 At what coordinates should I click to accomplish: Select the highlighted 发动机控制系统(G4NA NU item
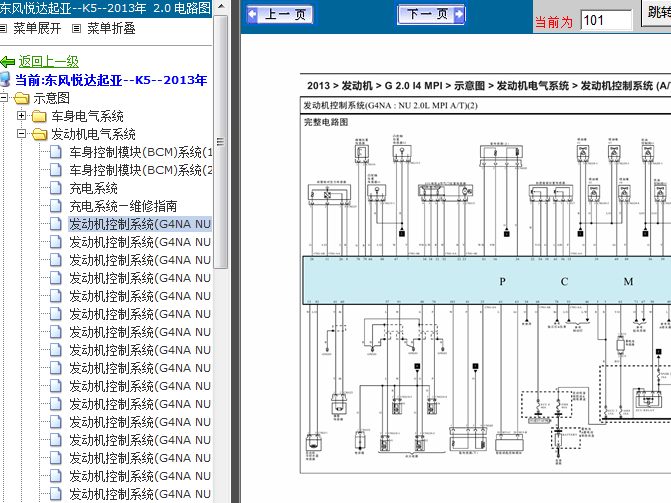(x=140, y=224)
